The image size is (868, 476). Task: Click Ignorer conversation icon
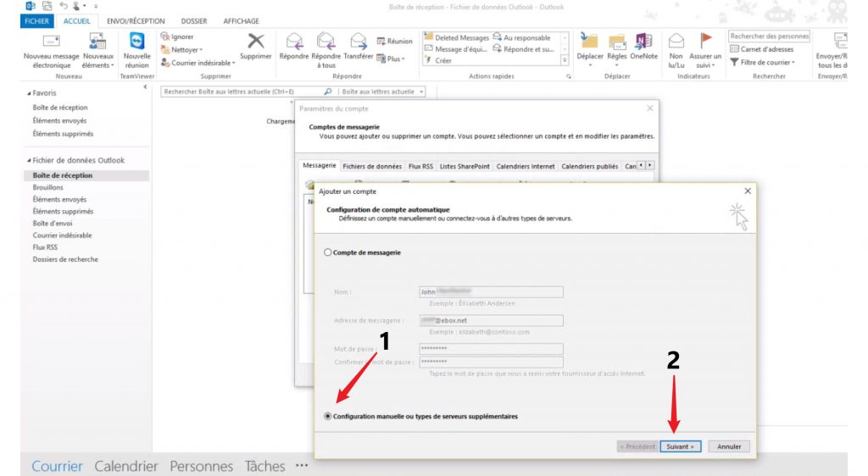tap(165, 36)
